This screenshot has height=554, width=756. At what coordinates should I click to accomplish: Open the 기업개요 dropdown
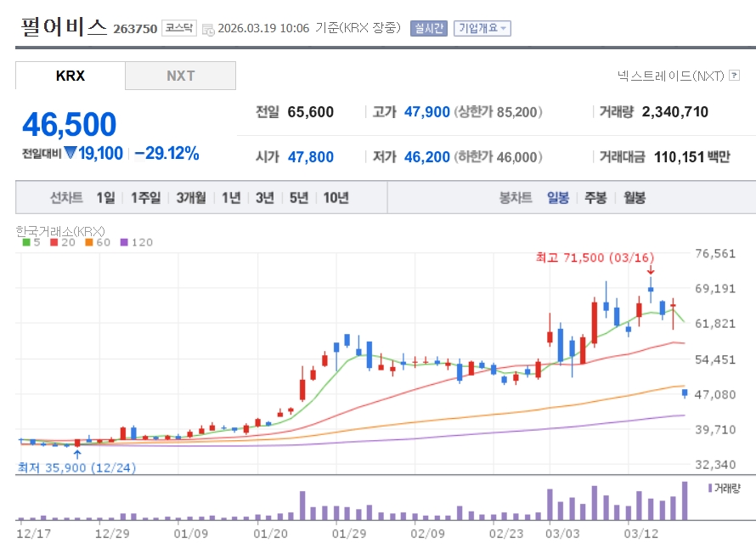482,28
